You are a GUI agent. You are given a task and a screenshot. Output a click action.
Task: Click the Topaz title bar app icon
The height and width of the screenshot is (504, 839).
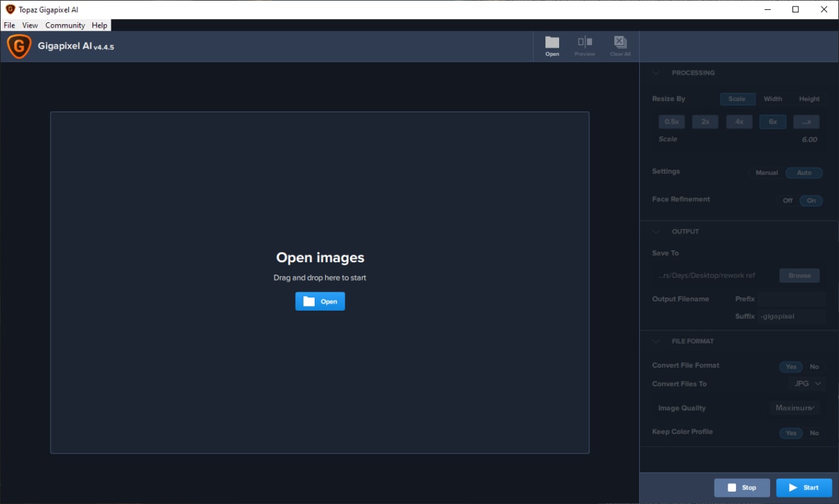(10, 9)
